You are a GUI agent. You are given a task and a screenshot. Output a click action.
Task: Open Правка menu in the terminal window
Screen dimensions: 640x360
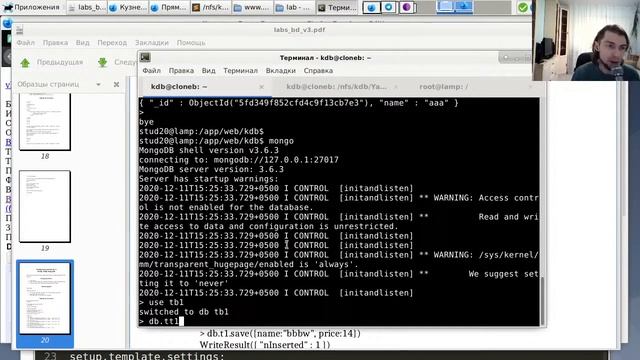click(181, 71)
